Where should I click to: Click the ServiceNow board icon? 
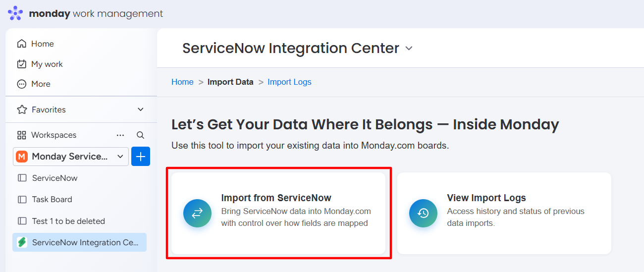point(22,178)
